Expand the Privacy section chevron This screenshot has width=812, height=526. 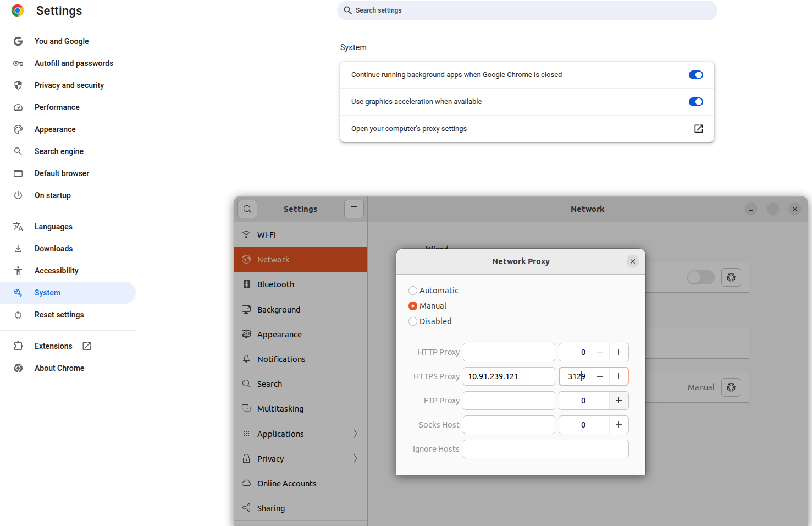355,459
